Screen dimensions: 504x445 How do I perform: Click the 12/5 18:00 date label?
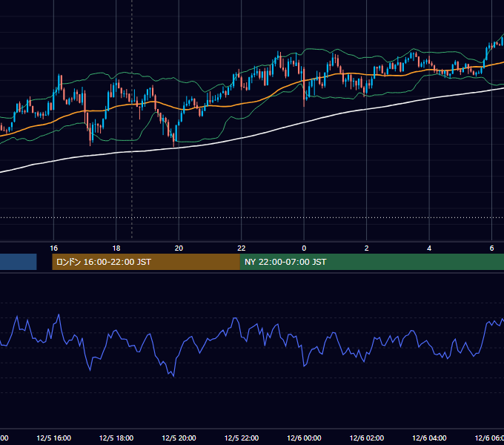116,438
